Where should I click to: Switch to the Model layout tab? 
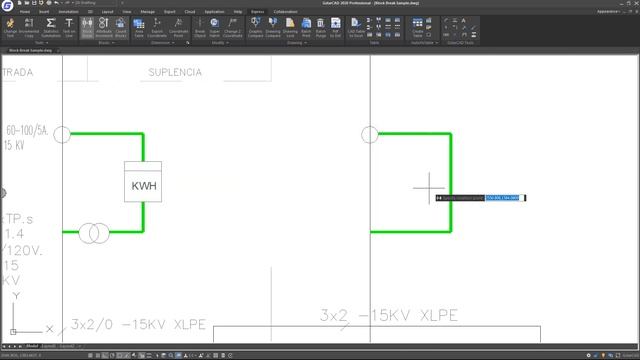tap(32, 346)
